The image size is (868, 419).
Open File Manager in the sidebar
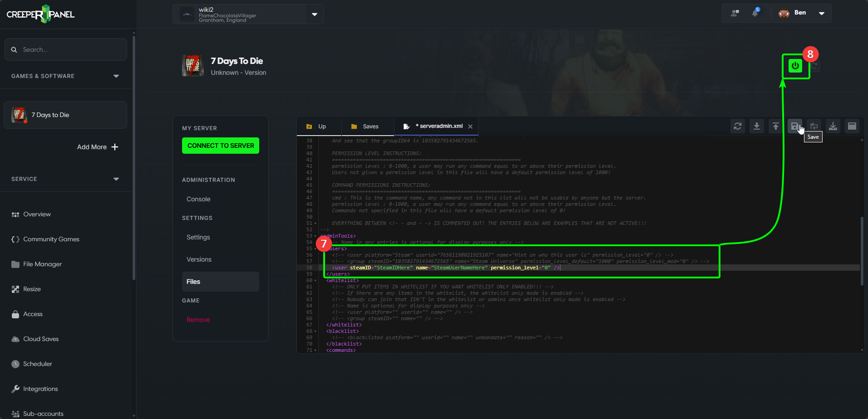point(36,264)
